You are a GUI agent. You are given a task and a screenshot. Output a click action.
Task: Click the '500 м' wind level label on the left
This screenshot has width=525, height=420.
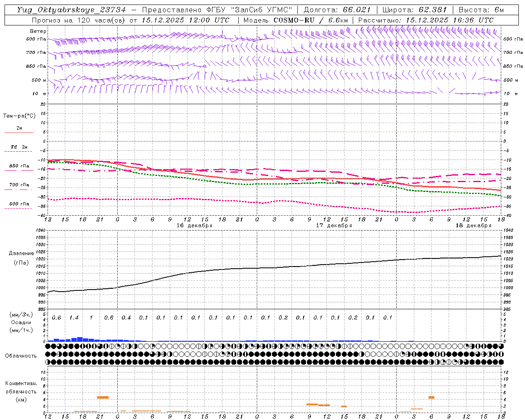(39, 80)
